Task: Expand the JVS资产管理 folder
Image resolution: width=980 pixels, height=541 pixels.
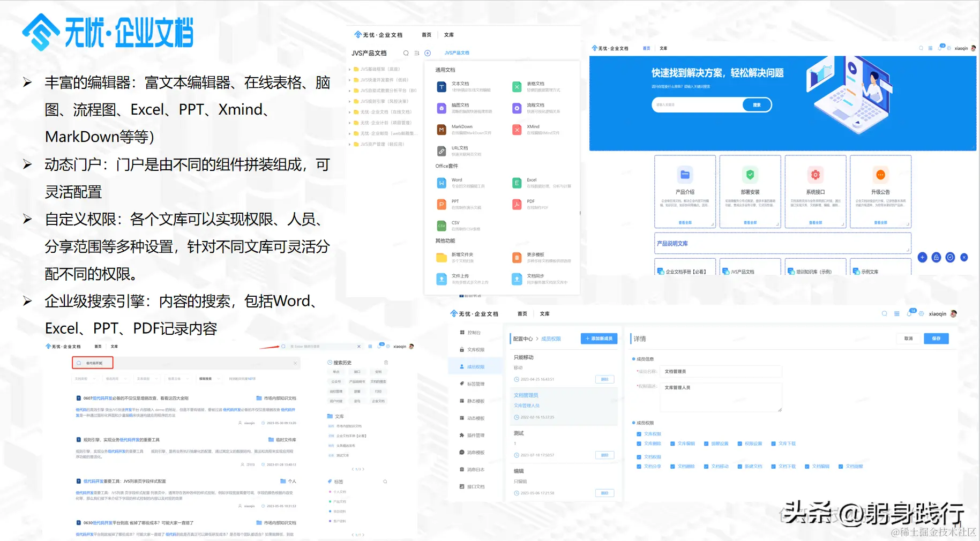Action: [350, 144]
